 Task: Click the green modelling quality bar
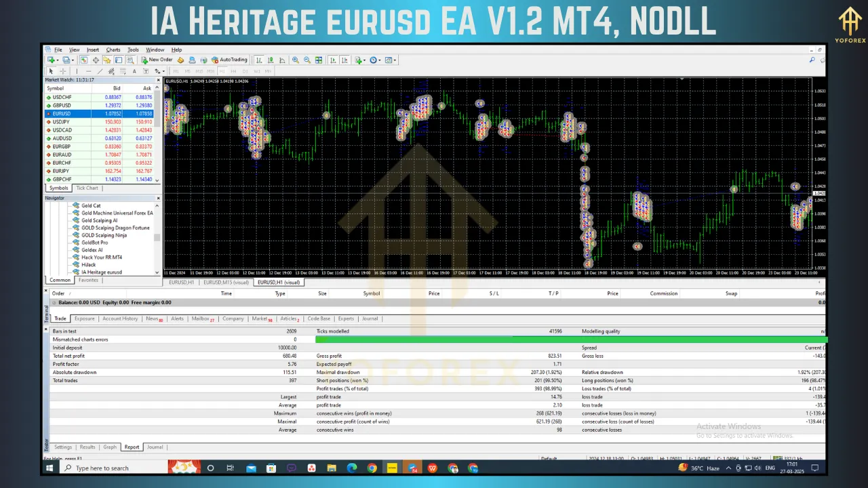tap(571, 340)
